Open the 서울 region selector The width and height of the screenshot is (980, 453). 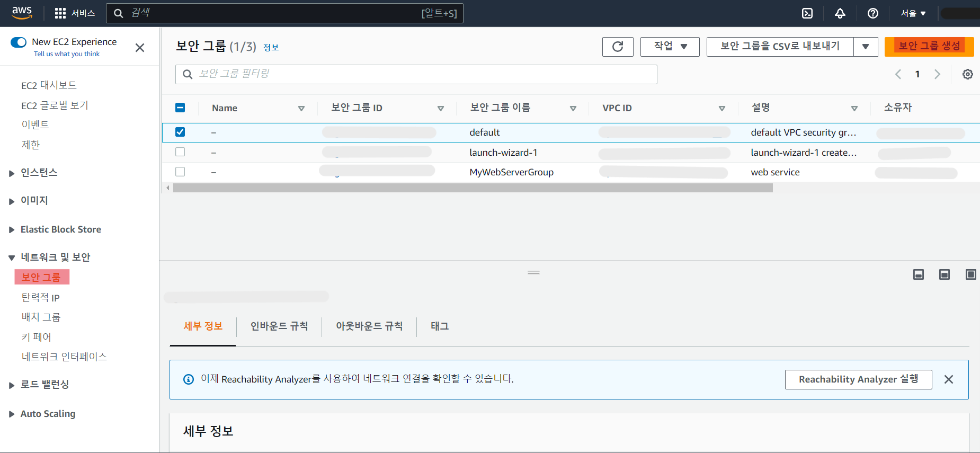913,13
